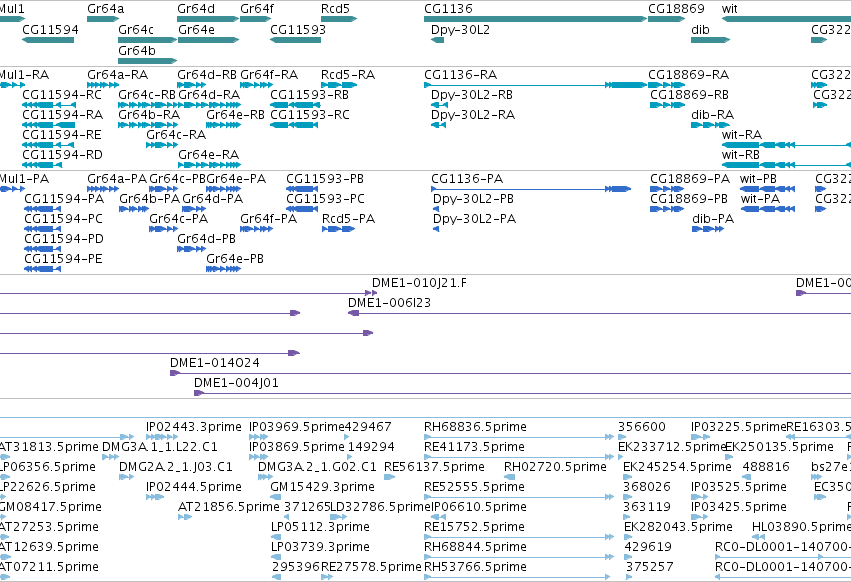Select protein CG18869-PB
851x582 pixels.
coord(667,209)
